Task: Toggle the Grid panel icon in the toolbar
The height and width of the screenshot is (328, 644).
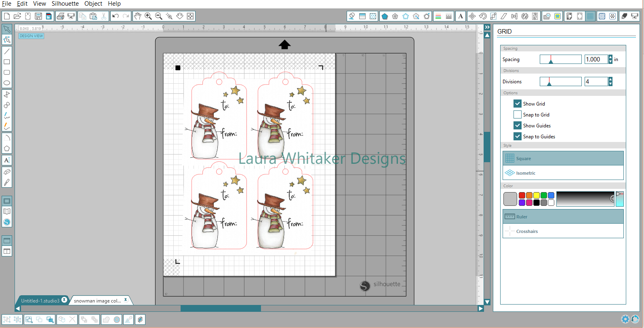Action: (x=590, y=16)
